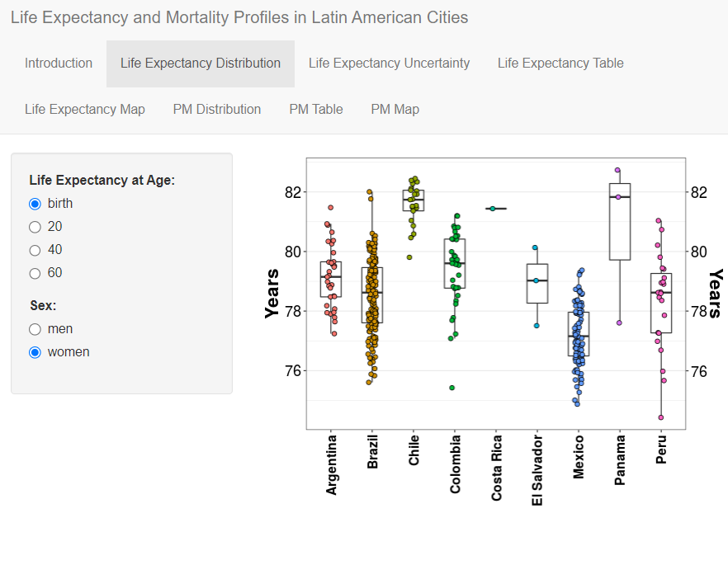Switch to the PM Map tab
Screen dimensions: 728x565
point(395,109)
